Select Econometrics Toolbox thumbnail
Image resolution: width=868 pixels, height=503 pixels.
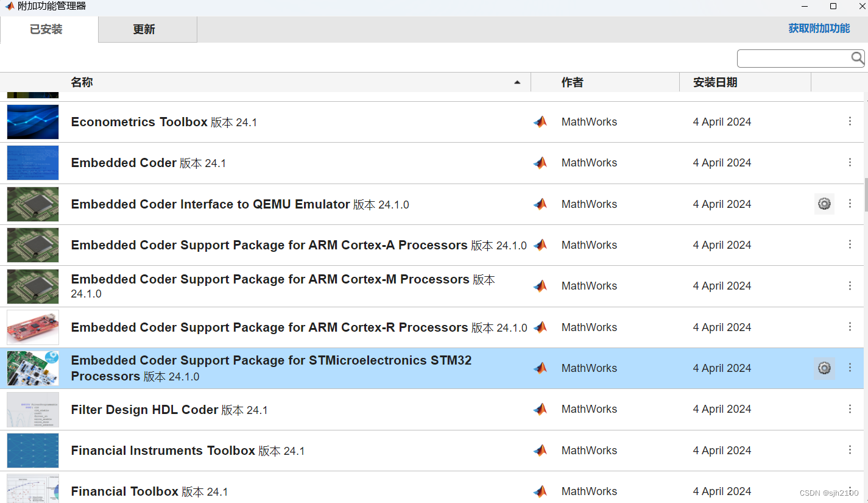pos(33,122)
